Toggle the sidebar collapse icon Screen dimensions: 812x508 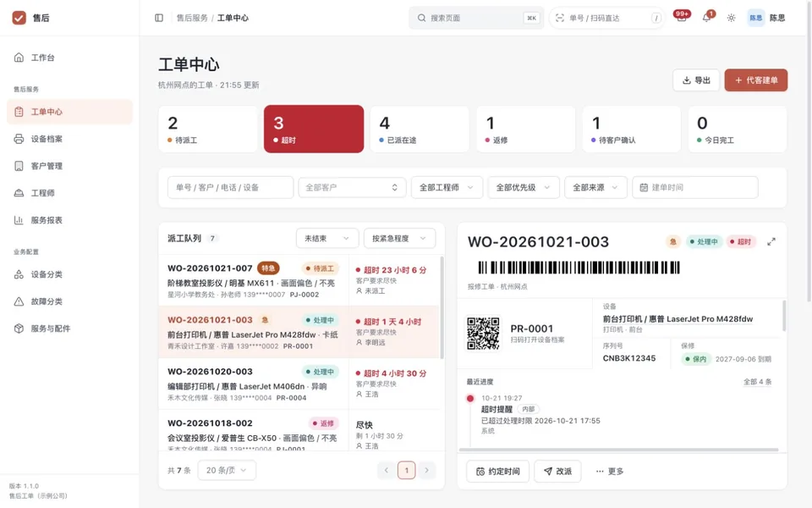coord(159,18)
